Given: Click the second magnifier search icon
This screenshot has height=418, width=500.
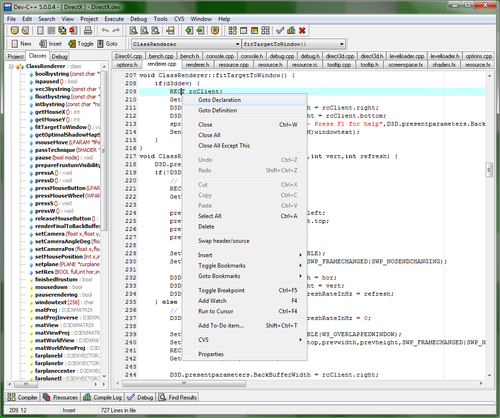Looking at the screenshot, I should pyautogui.click(x=144, y=31).
